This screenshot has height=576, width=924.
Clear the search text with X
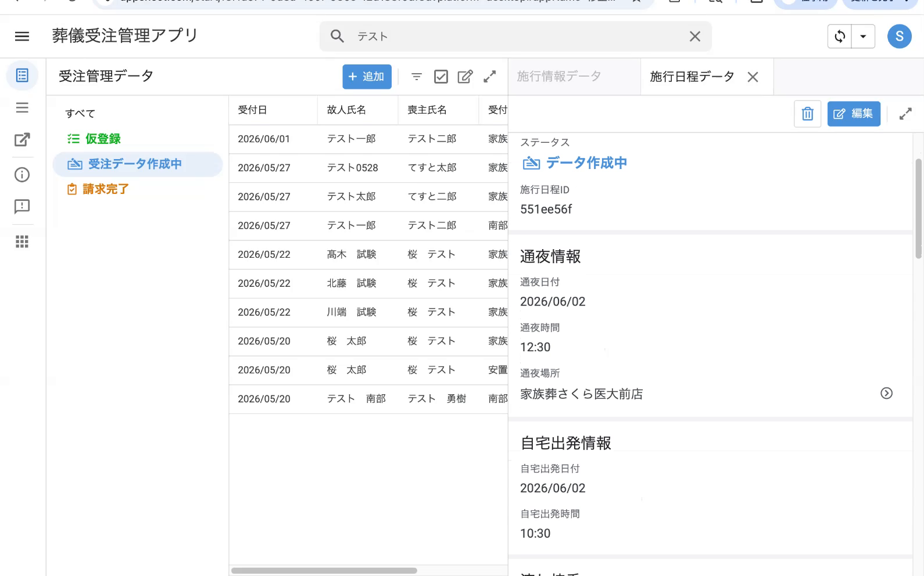(x=694, y=37)
